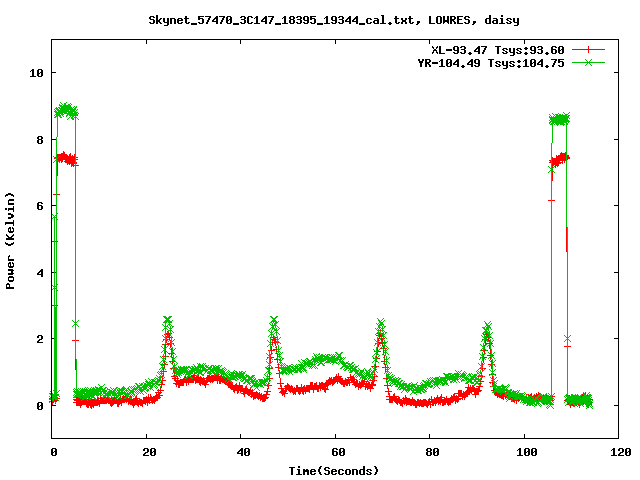Select x-axis tick label 20
This screenshot has width=640, height=480.
pos(149,452)
